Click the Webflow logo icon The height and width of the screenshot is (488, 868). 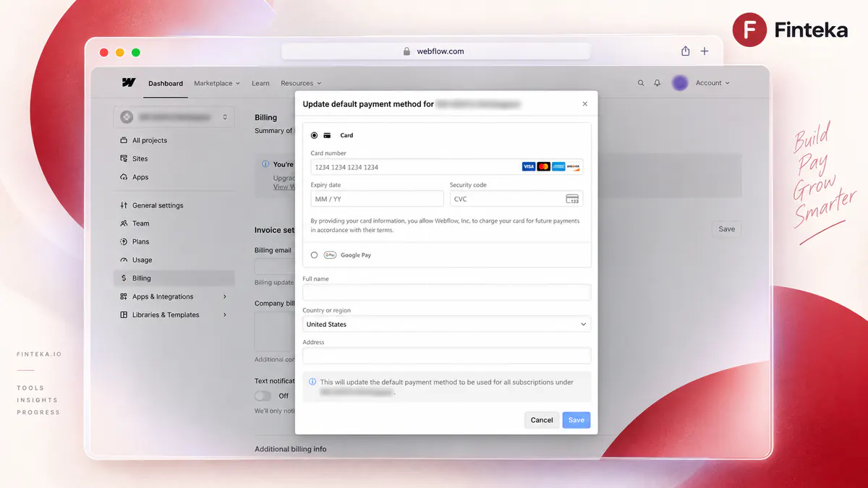pos(129,82)
